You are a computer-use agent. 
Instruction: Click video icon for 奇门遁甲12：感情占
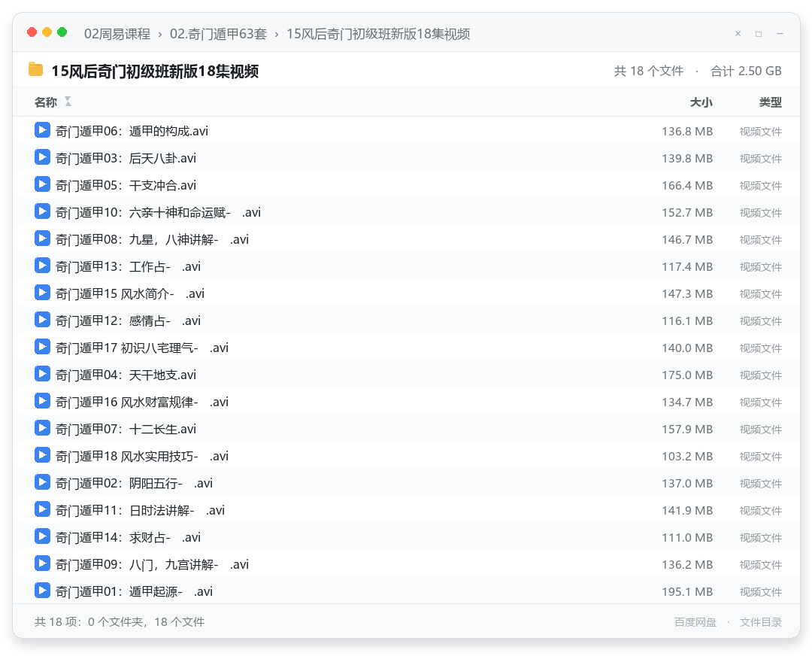[42, 320]
